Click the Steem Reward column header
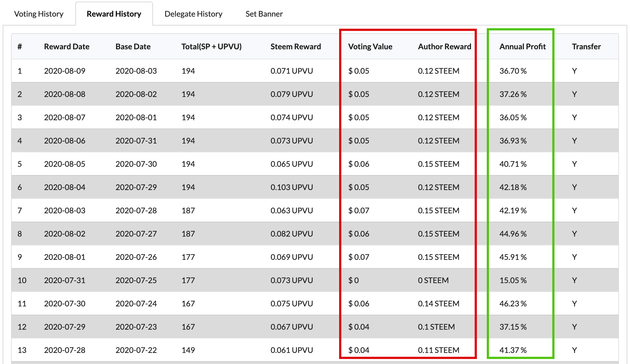The width and height of the screenshot is (630, 364). point(296,47)
